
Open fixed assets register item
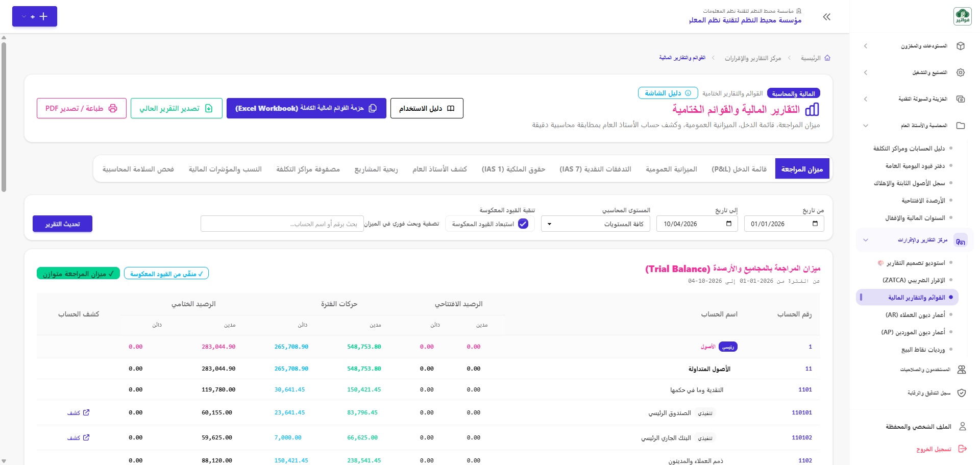[909, 183]
